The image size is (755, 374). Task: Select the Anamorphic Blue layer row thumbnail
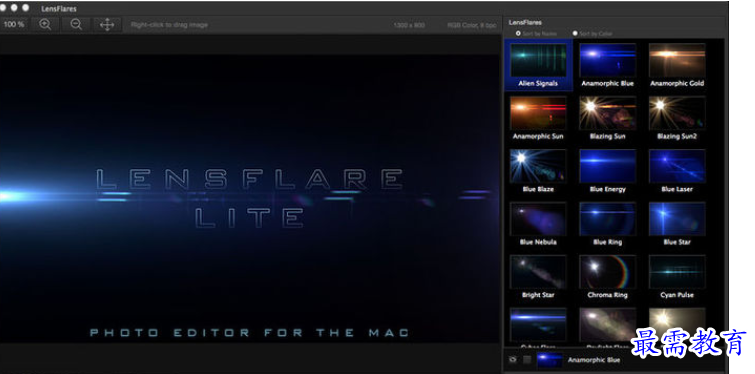point(549,360)
